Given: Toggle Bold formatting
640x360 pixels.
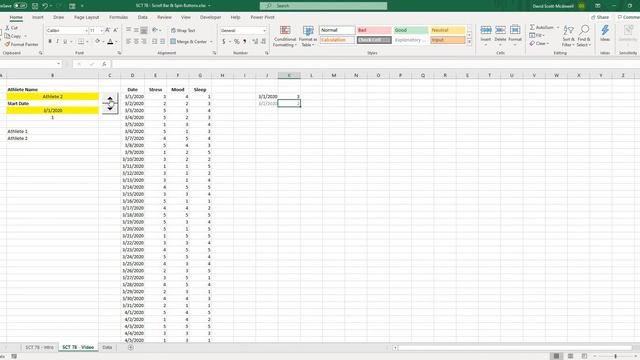Looking at the screenshot, I should pyautogui.click(x=50, y=41).
